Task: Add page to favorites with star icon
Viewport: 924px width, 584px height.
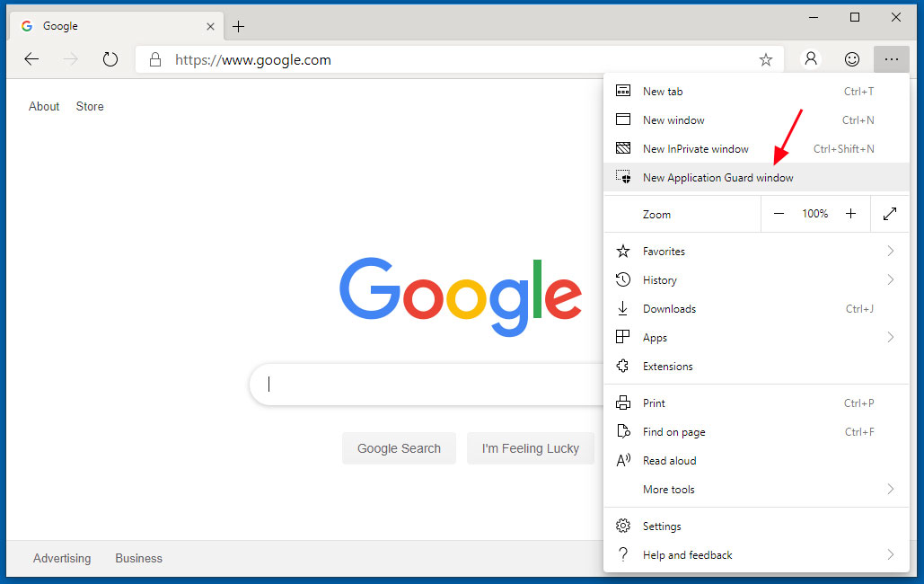Action: (x=765, y=59)
